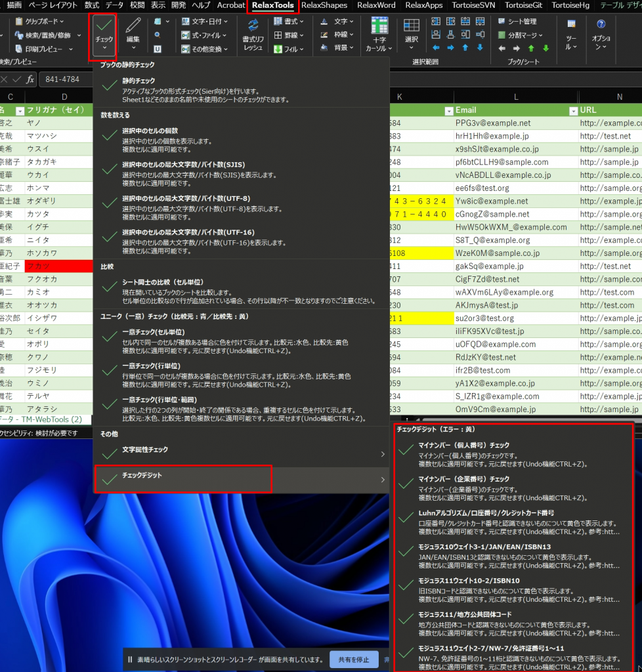Click the magnifier icon beside 編集

coord(158,35)
